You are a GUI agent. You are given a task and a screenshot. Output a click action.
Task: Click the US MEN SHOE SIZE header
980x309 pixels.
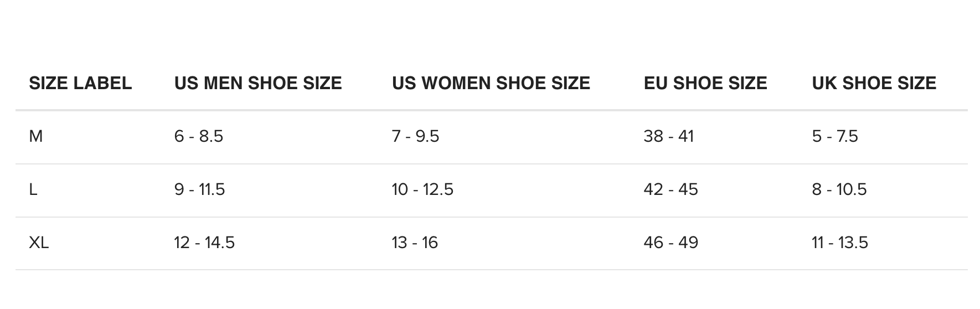pyautogui.click(x=258, y=83)
